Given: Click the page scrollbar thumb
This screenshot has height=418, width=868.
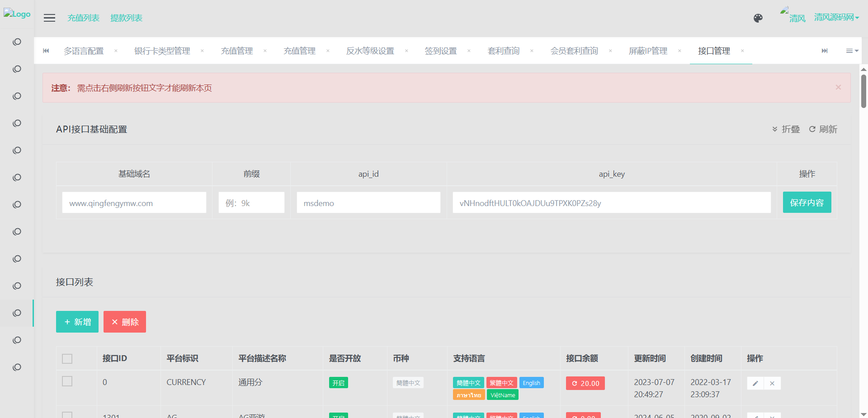Looking at the screenshot, I should click(x=863, y=91).
